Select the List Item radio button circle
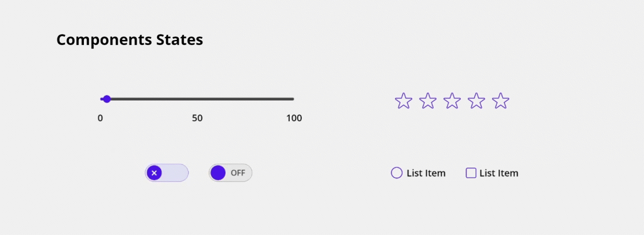 click(x=397, y=173)
